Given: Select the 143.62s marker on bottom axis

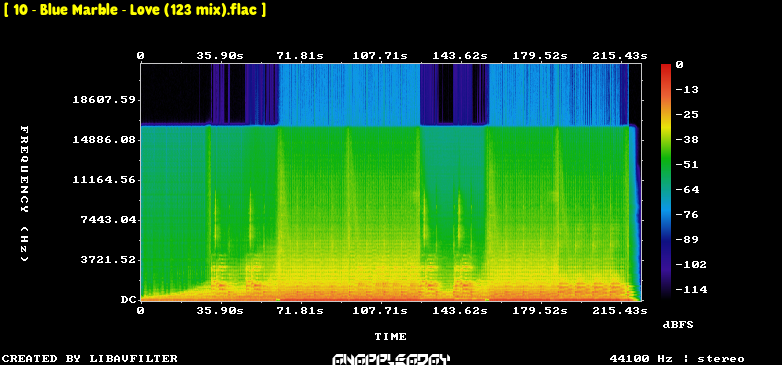Looking at the screenshot, I should [460, 311].
